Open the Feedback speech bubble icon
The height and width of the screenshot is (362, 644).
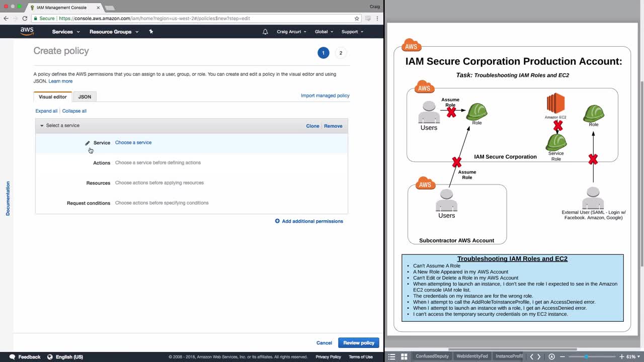coord(12,357)
